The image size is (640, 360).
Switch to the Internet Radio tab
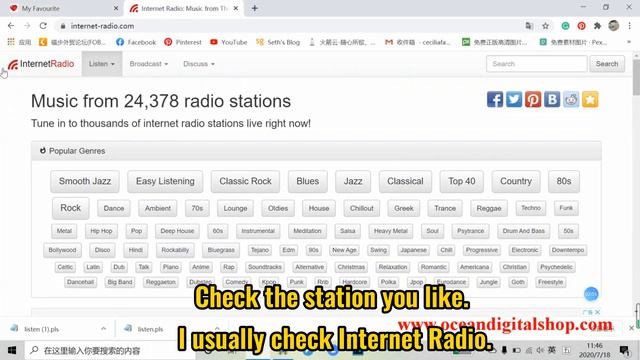tap(184, 8)
